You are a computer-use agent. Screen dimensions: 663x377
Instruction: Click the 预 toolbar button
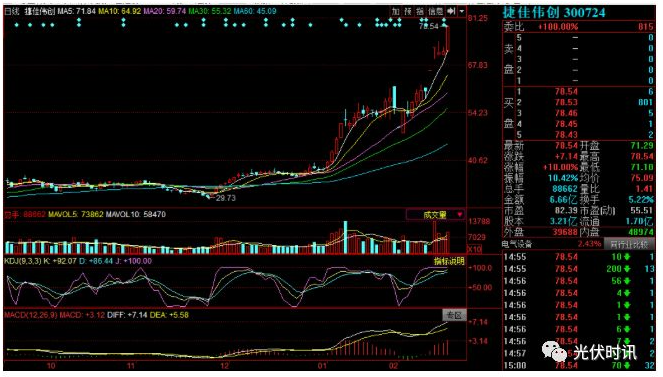click(x=408, y=11)
